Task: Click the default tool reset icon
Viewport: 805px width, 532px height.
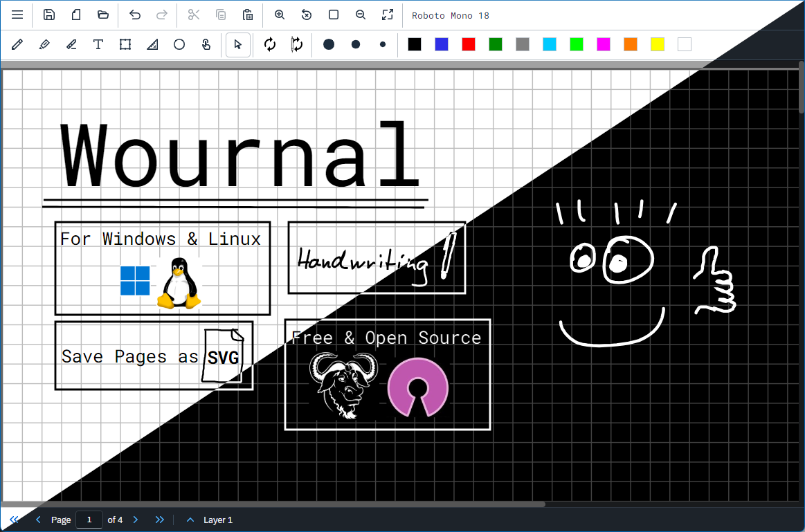Action: 269,45
